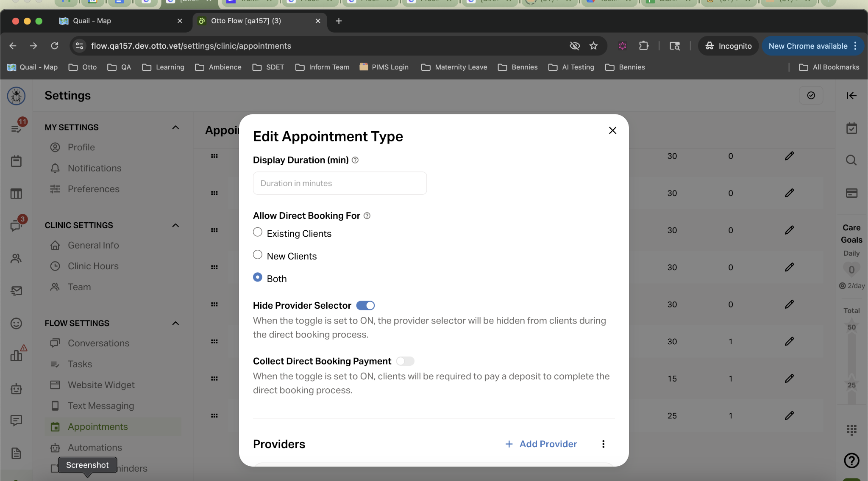This screenshot has width=868, height=481.
Task: Click the Duration in minutes input field
Action: [x=339, y=183]
